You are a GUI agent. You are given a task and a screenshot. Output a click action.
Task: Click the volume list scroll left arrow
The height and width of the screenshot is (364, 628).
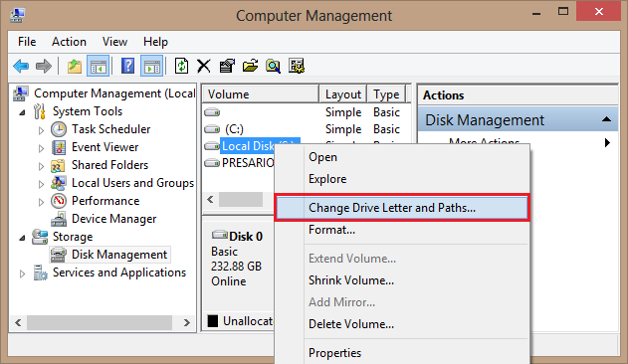point(210,200)
